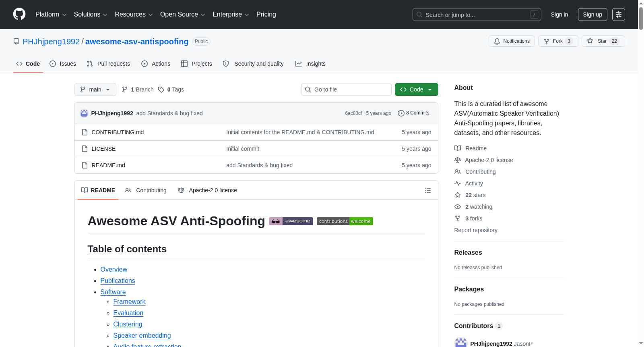Star the awesome-asv-antispoofing repository
Screen dimensions: 644x347
pyautogui.click(x=603, y=41)
